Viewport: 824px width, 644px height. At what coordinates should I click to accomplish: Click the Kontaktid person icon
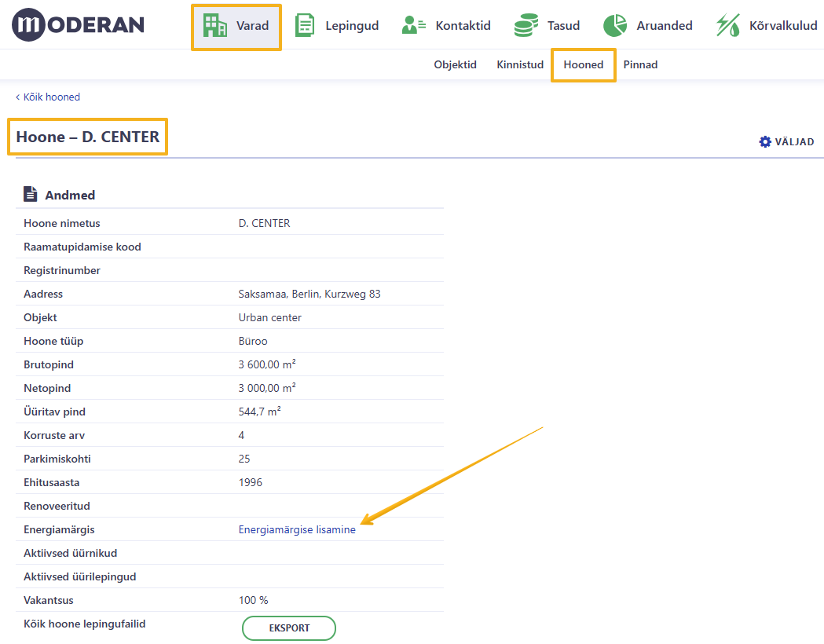[414, 24]
